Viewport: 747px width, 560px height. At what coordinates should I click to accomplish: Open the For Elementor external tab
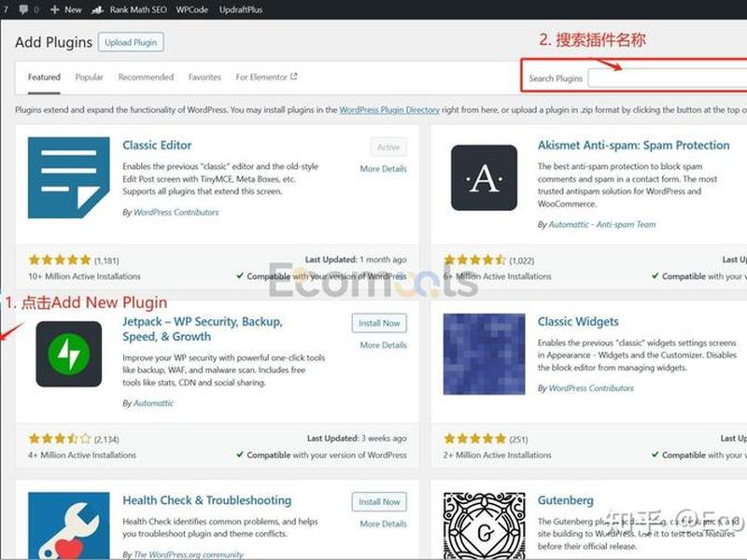pyautogui.click(x=266, y=77)
